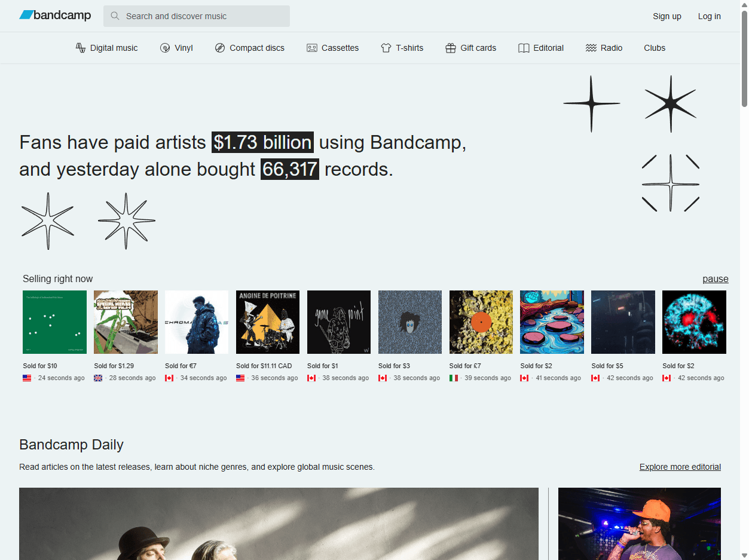The width and height of the screenshot is (749, 560).
Task: Click the US flag beside 36 seconds ago
Action: coord(240,378)
